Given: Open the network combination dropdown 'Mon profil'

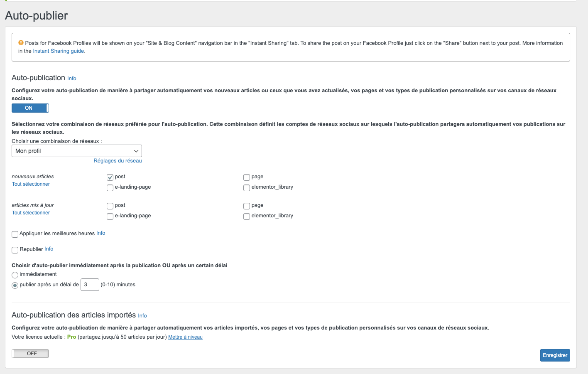Looking at the screenshot, I should pos(77,151).
